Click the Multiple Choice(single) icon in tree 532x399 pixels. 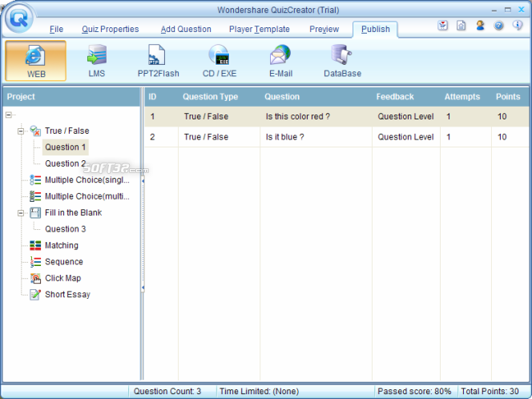[x=35, y=179]
